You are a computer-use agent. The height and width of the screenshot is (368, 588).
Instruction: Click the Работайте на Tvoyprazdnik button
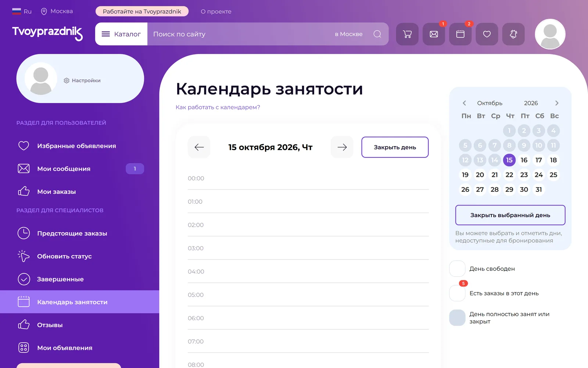(142, 11)
